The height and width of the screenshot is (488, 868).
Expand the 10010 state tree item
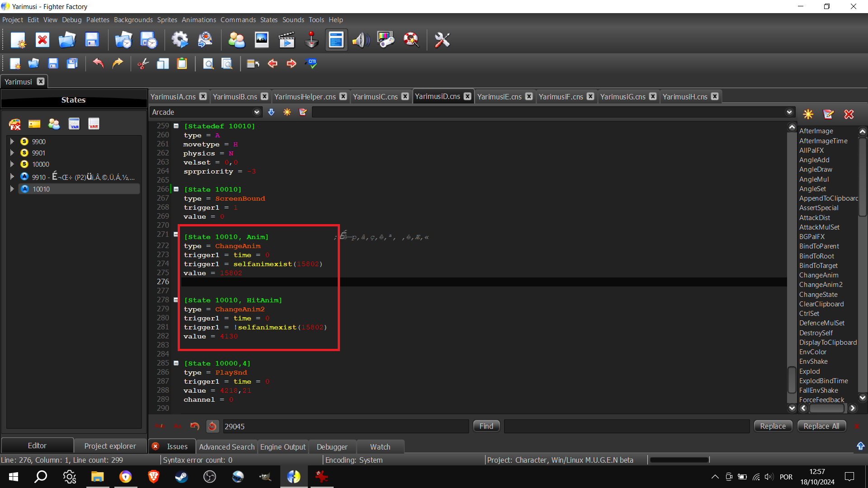[x=12, y=189]
